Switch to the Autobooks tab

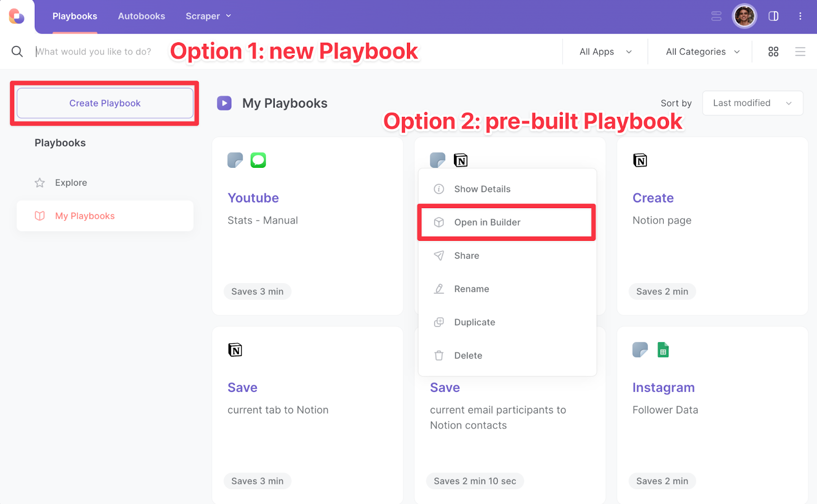pyautogui.click(x=141, y=16)
